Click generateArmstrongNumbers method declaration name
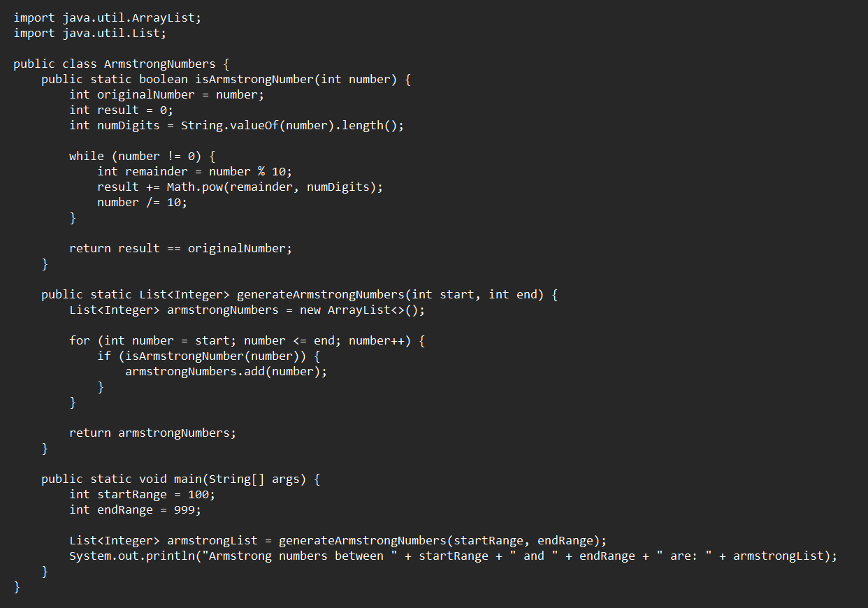868x608 pixels. point(320,294)
